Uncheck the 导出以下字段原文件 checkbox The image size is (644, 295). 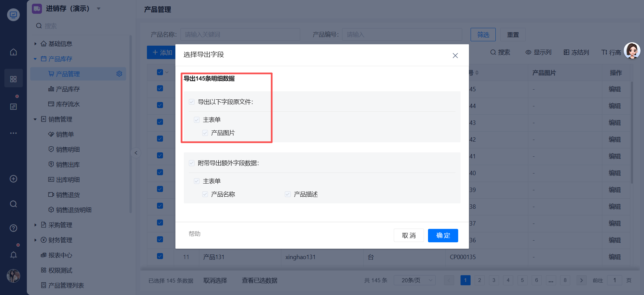(192, 102)
